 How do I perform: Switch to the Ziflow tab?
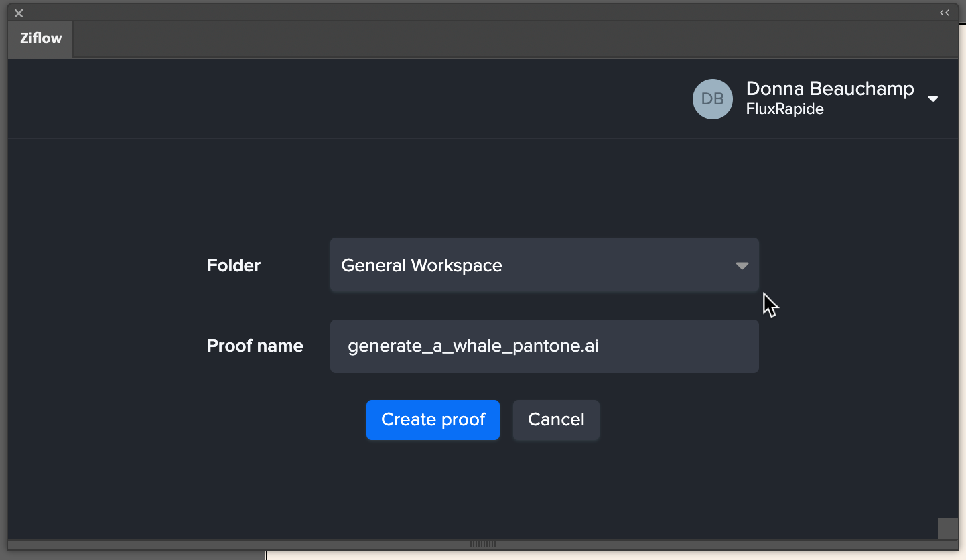pyautogui.click(x=40, y=38)
